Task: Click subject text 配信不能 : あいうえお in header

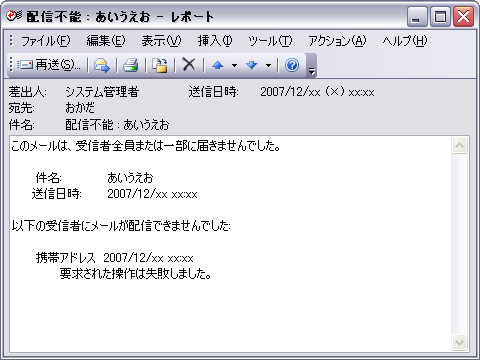Action: coord(117,125)
